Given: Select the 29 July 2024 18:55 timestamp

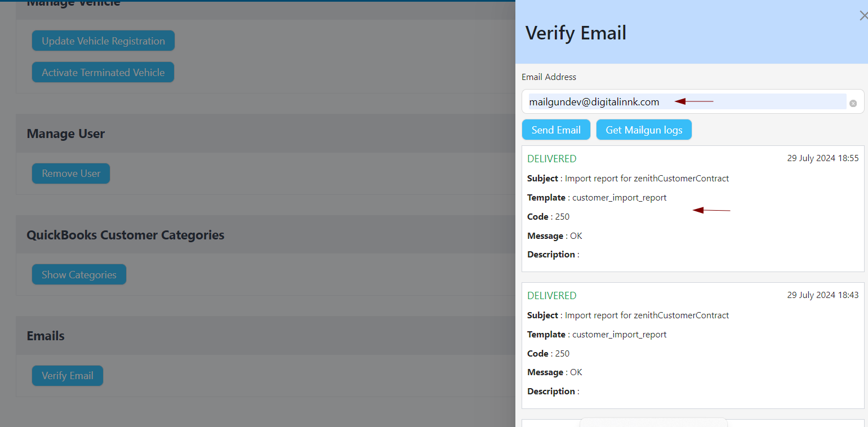Looking at the screenshot, I should pos(822,158).
